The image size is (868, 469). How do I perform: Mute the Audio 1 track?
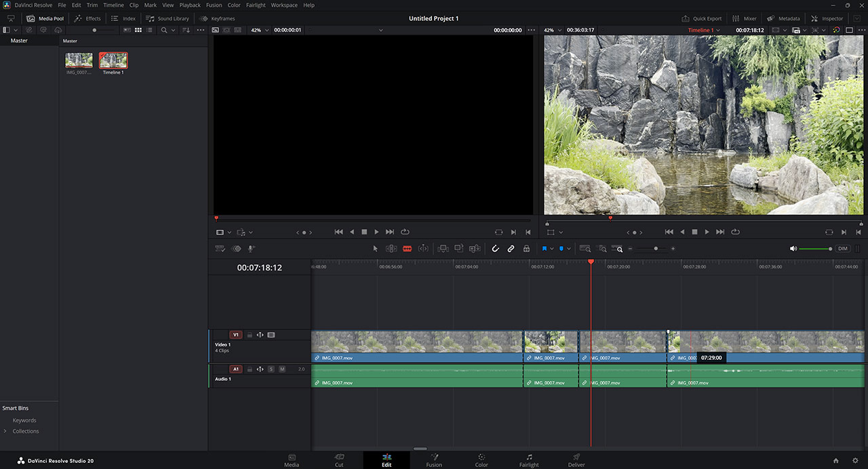(282, 369)
